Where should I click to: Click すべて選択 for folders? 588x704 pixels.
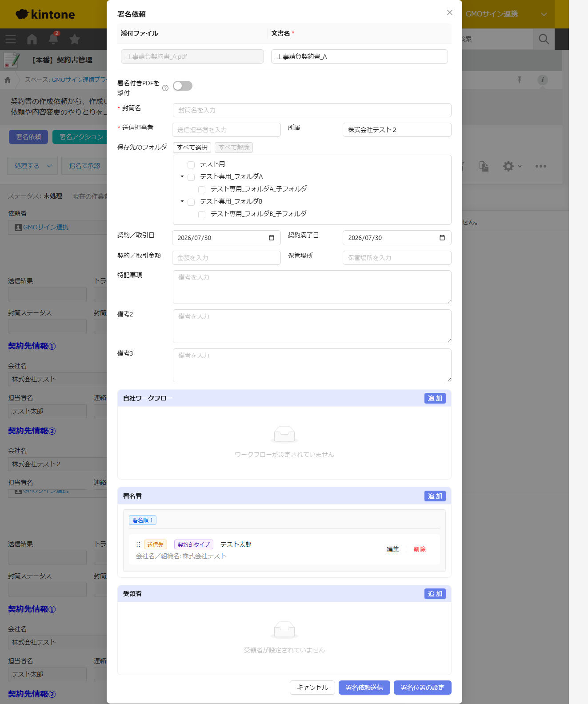[192, 148]
